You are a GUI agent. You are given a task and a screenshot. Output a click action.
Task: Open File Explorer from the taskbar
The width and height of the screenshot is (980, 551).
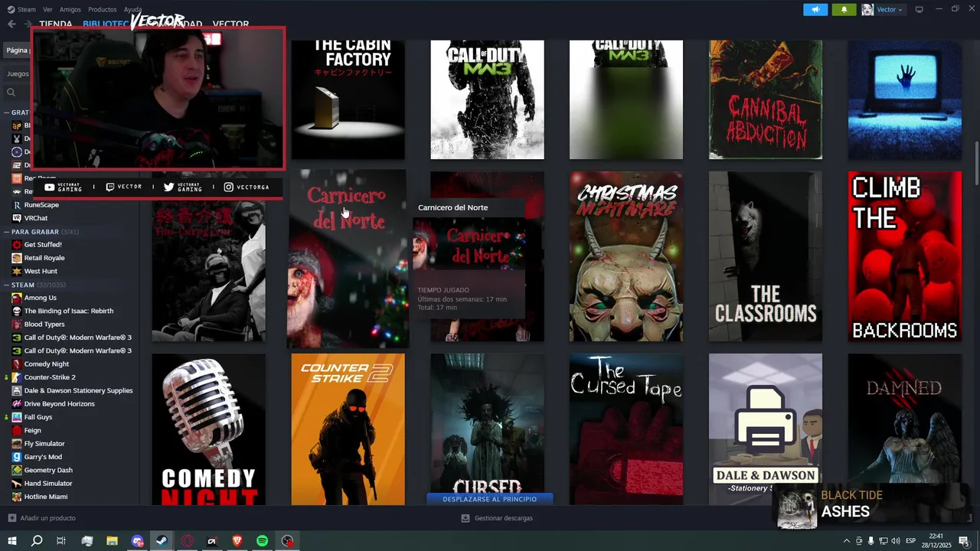coord(112,541)
